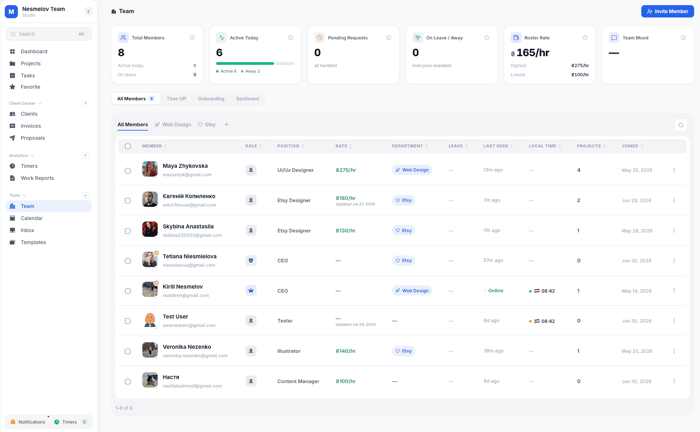The height and width of the screenshot is (432, 700).
Task: Add new item in Client Center section
Action: (x=85, y=103)
